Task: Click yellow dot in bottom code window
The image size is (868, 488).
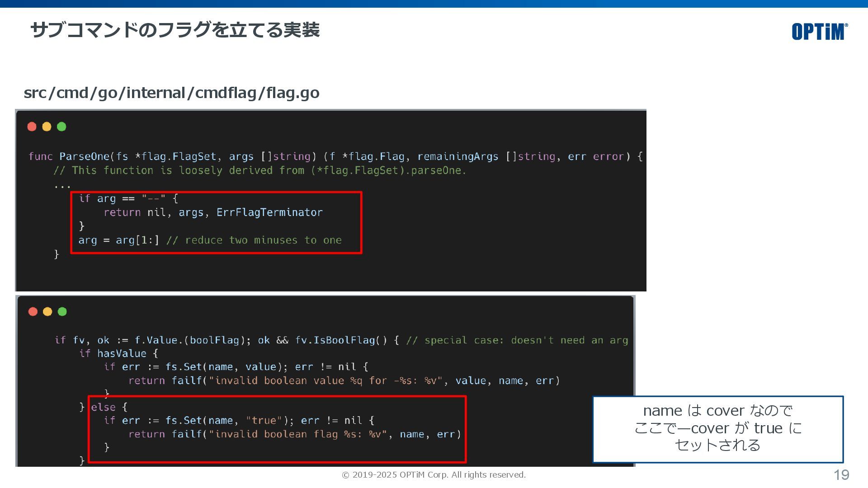Action: coord(47,311)
